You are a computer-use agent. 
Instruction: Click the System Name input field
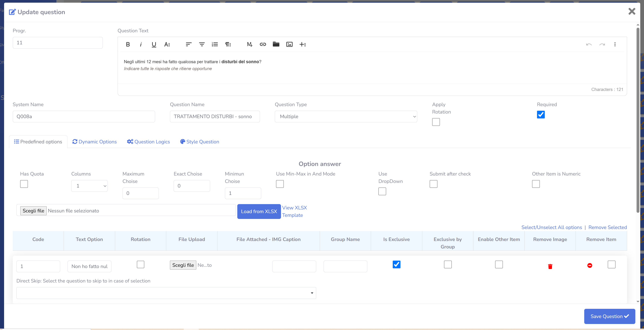[84, 117]
